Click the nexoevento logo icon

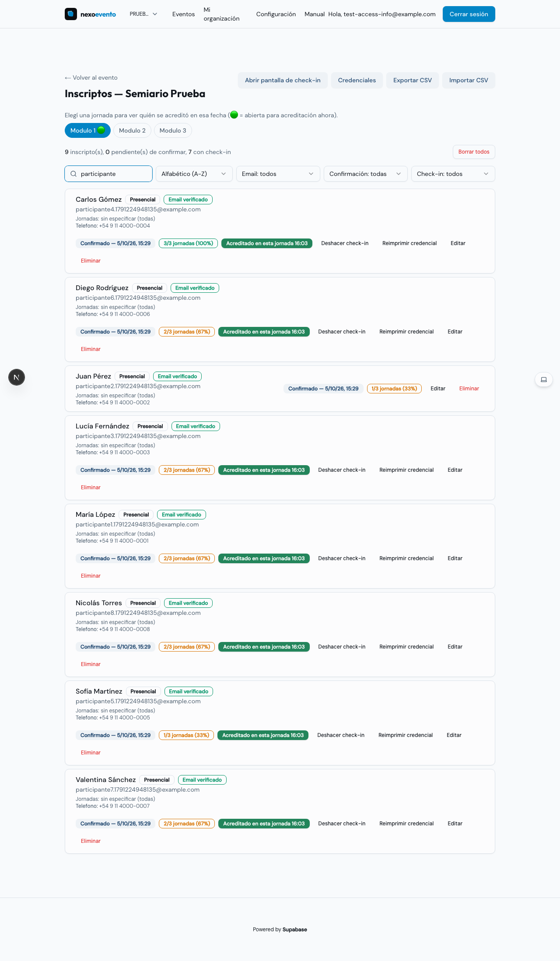tap(71, 14)
